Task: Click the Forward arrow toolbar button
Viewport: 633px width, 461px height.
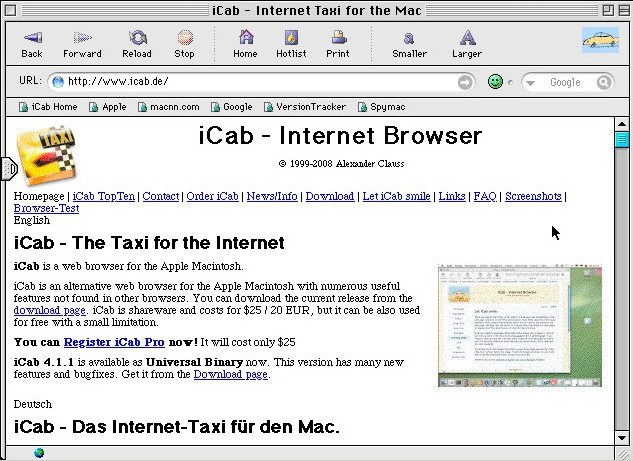Action: click(82, 43)
